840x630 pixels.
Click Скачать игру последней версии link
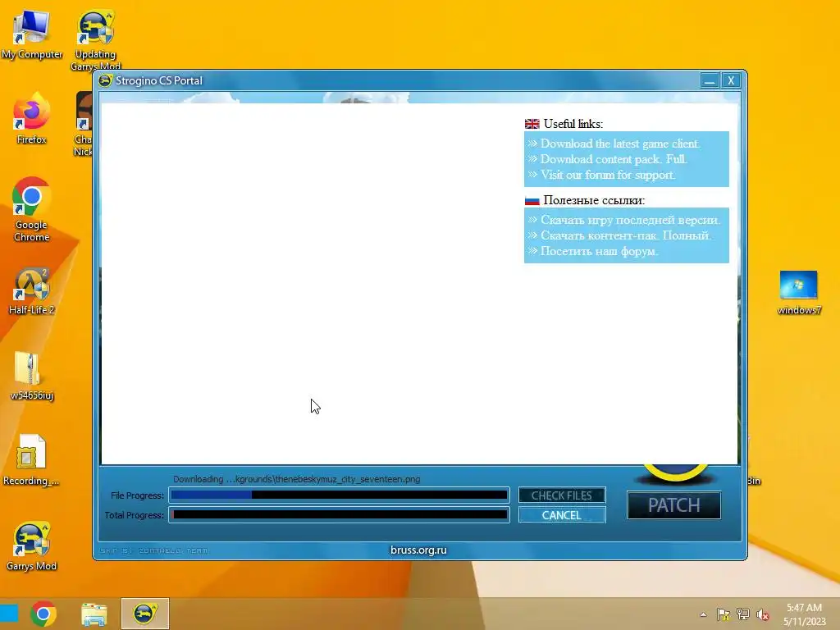(x=630, y=220)
